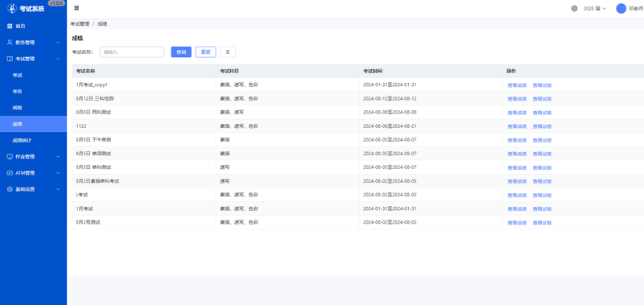Click 查看试卷 for 1月考试 row
The height and width of the screenshot is (305, 644).
click(x=542, y=209)
